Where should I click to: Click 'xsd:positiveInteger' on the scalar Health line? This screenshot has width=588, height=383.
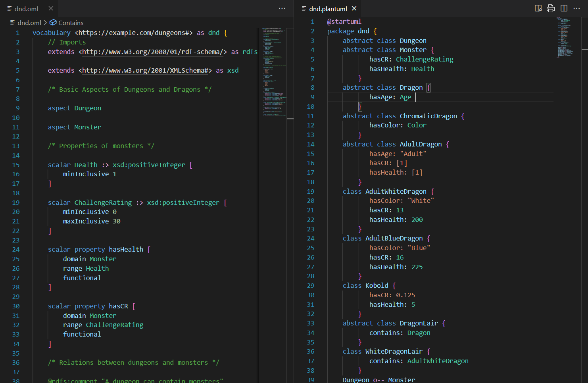coord(149,165)
